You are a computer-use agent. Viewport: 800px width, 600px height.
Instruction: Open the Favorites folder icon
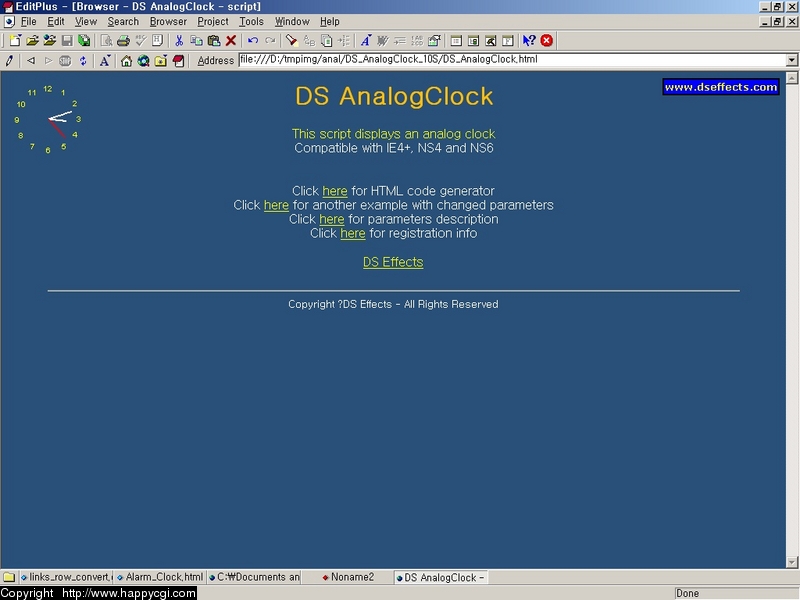point(161,61)
